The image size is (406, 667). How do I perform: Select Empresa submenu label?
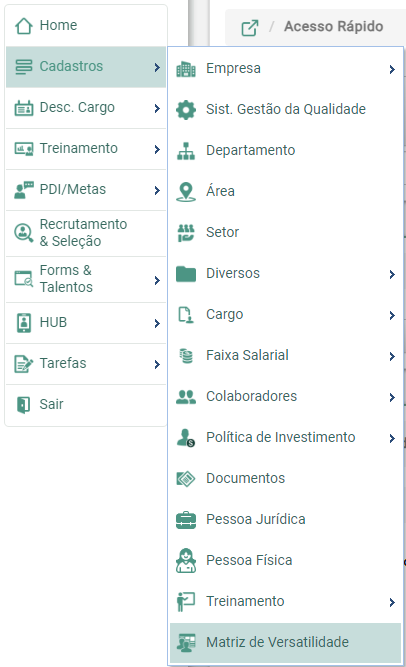click(233, 68)
